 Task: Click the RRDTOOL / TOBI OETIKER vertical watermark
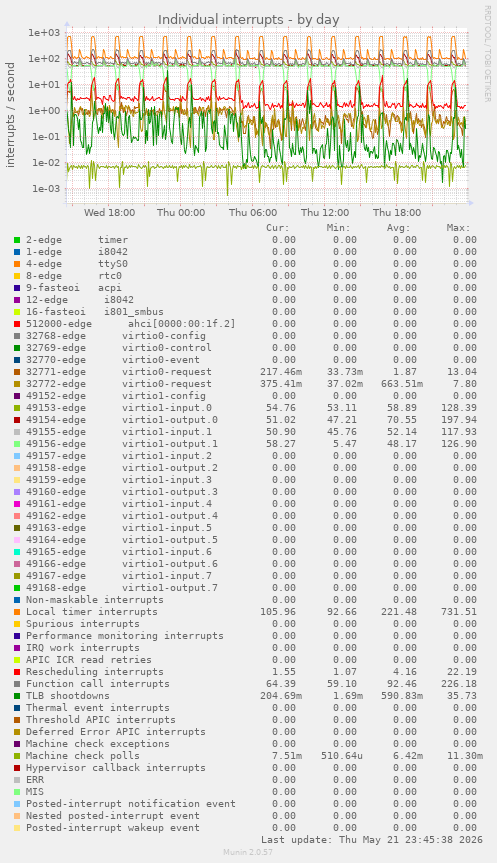pos(488,53)
